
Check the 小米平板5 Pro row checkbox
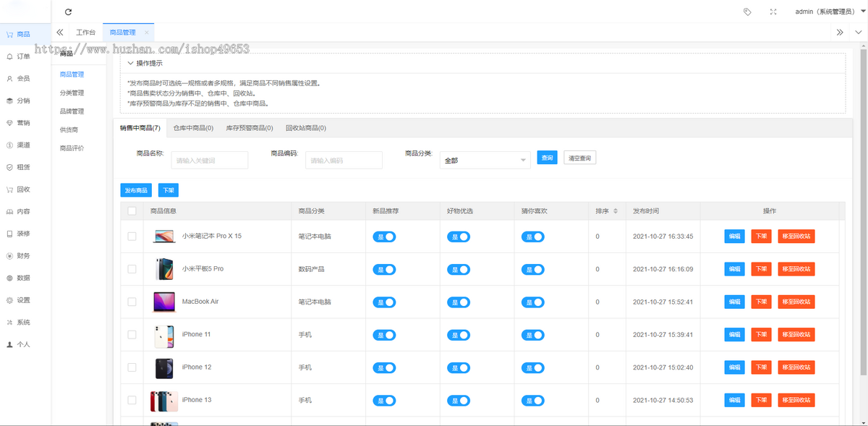132,269
